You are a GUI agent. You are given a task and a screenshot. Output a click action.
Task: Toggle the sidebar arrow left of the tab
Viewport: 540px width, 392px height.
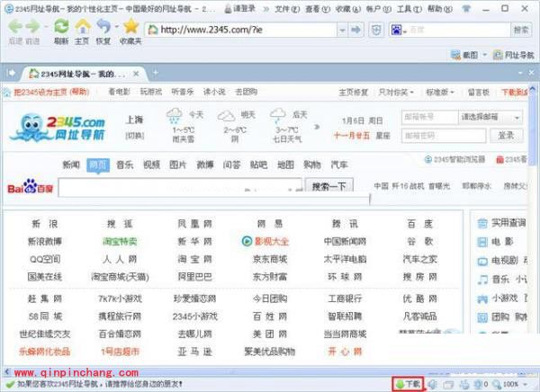[11, 73]
